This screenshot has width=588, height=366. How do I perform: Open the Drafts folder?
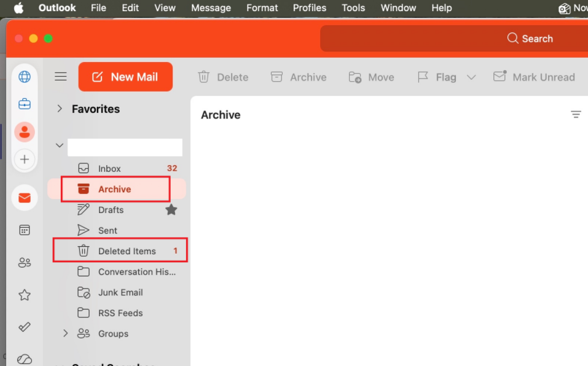[117, 210]
